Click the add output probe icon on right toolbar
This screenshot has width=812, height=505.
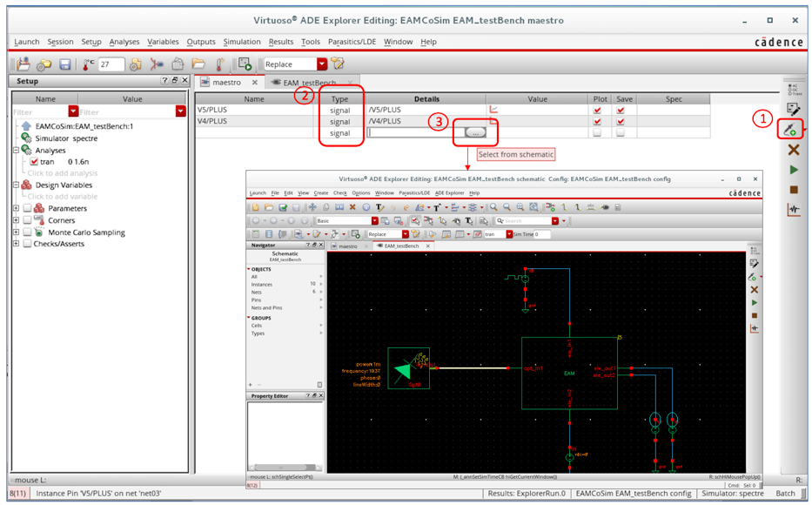(789, 130)
